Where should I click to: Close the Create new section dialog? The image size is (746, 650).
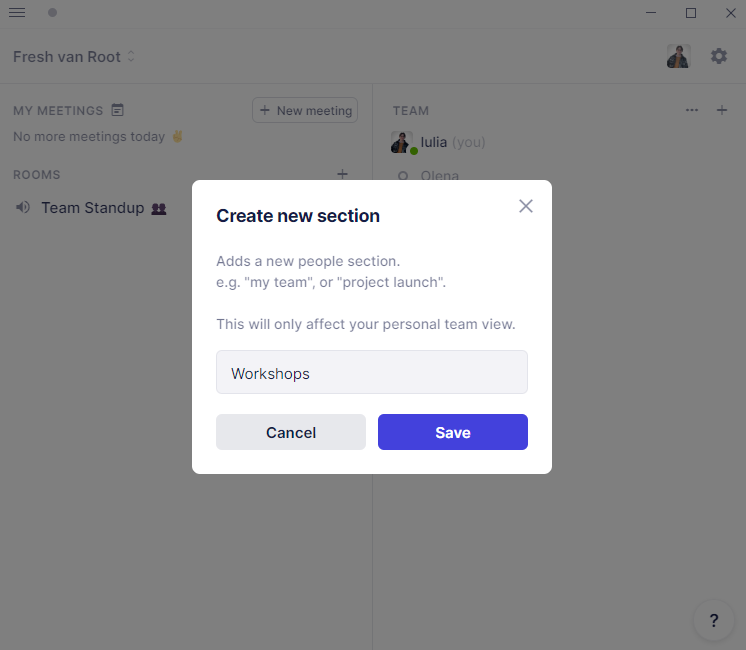coord(526,206)
